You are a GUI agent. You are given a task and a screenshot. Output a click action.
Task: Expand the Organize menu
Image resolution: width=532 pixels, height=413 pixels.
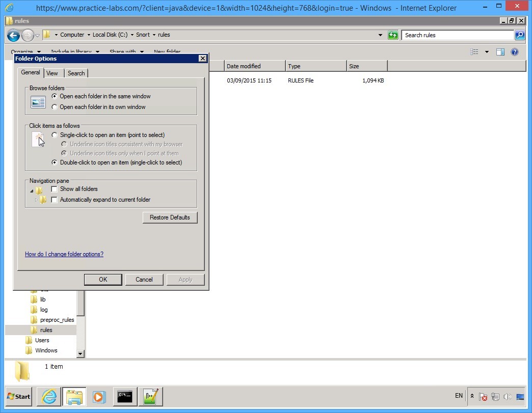coord(25,52)
